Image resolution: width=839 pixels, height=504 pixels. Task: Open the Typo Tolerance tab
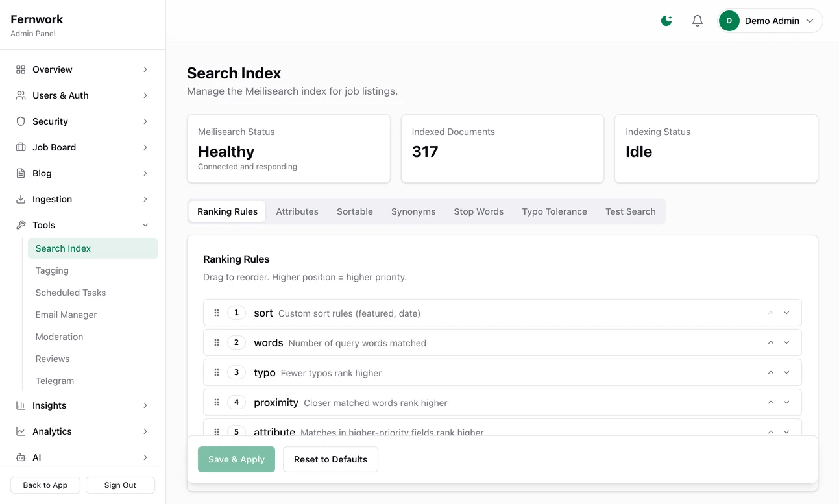click(554, 211)
